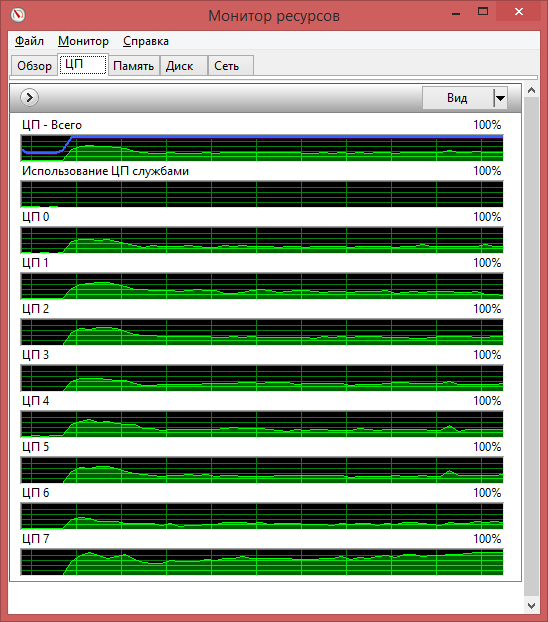Viewport: 548px width, 622px height.
Task: Click the 'ЦП - Всего' label
Action: [52, 125]
